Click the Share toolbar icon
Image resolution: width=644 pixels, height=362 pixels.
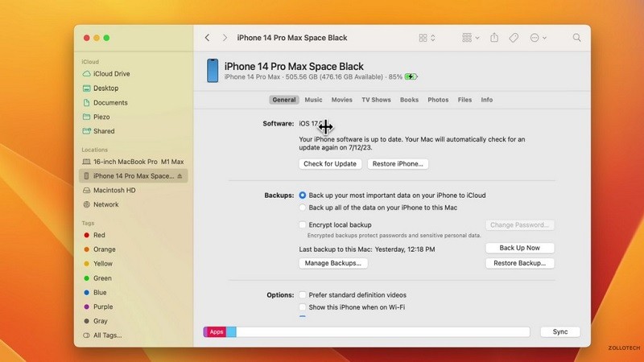(x=494, y=38)
